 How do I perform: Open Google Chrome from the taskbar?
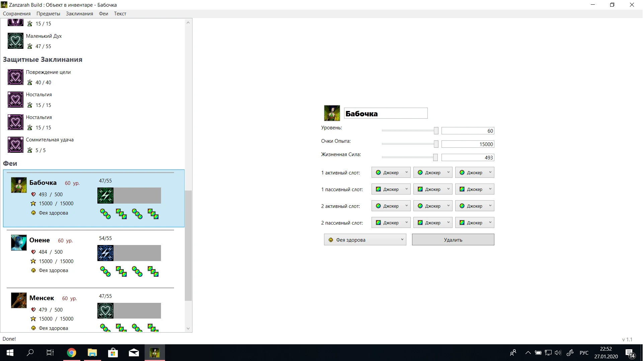[71, 353]
